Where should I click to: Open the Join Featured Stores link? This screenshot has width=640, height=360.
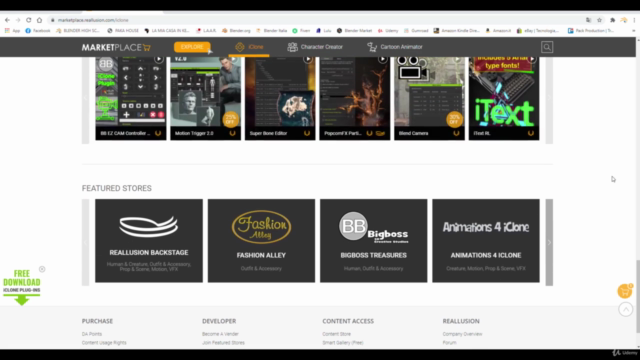tap(223, 343)
